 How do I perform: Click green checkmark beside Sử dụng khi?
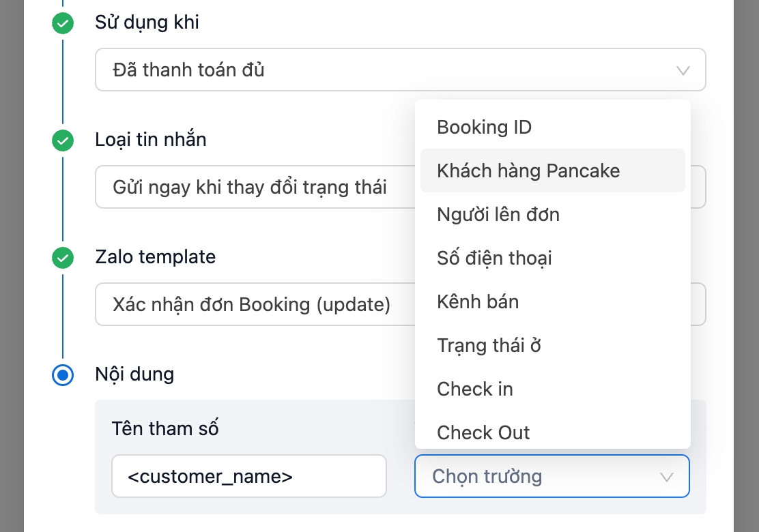tap(63, 24)
